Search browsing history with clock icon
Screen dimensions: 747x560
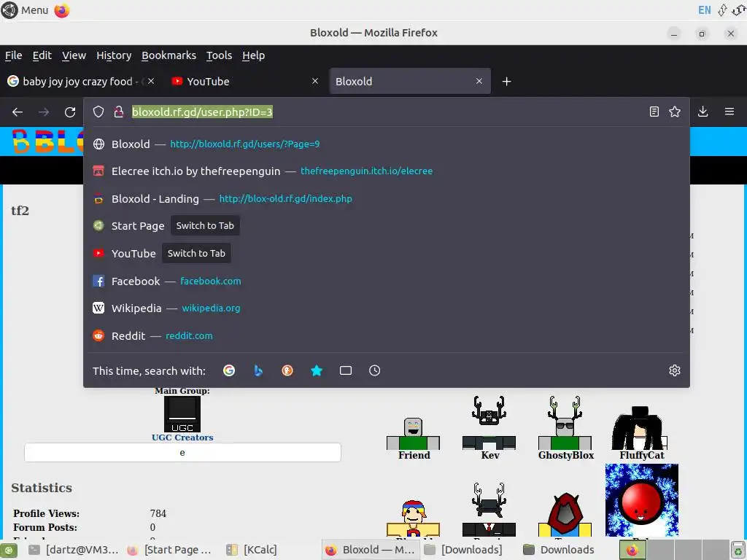(374, 370)
